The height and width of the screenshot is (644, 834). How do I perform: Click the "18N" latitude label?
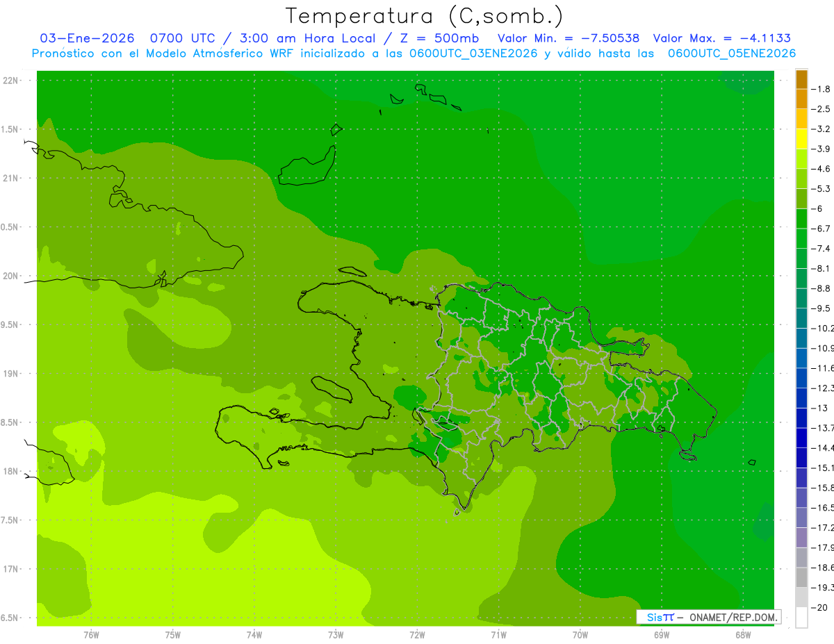point(10,471)
